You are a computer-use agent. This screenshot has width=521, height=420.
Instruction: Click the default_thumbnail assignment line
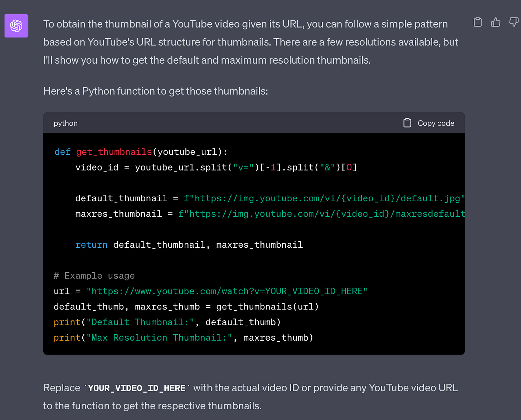[x=270, y=198]
